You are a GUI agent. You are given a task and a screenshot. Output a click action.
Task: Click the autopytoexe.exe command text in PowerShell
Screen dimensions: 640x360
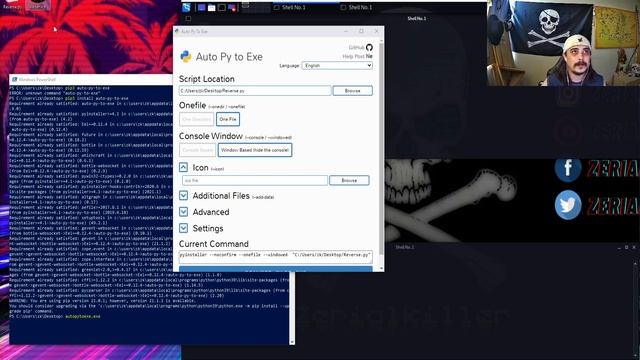point(83,316)
